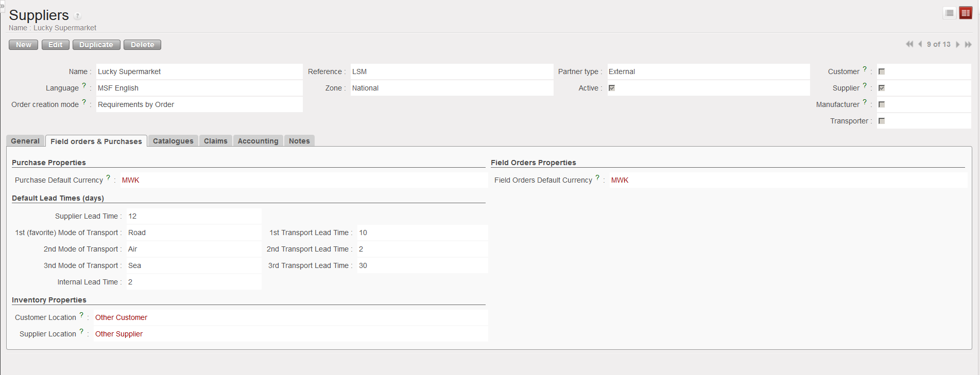The height and width of the screenshot is (375, 980).
Task: Switch to list view icon
Action: point(950,13)
